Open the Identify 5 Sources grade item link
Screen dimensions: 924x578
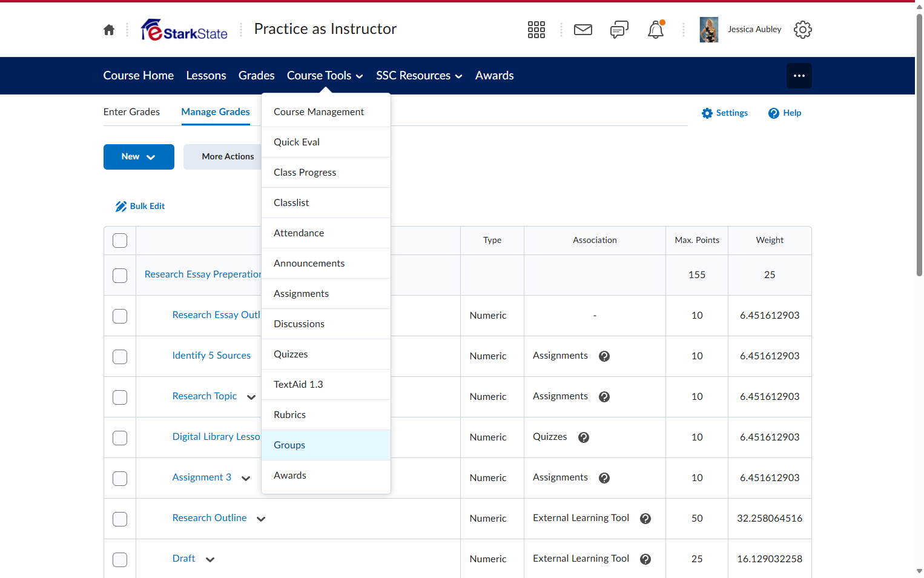[x=211, y=356]
